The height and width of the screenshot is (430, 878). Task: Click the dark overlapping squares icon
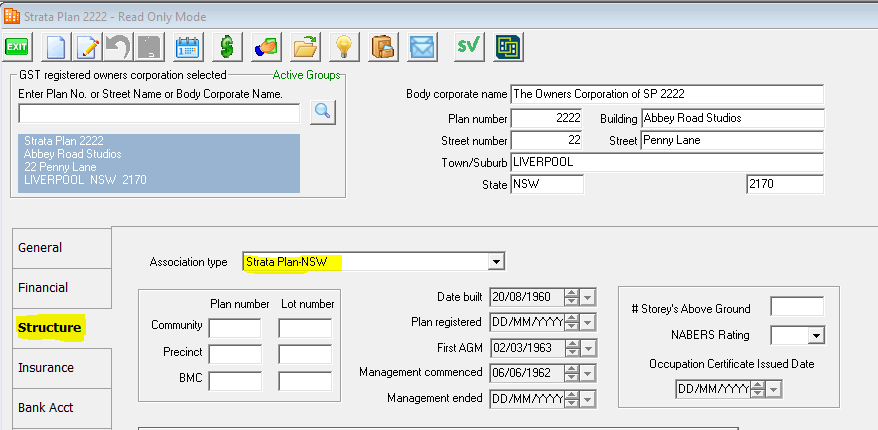(508, 48)
